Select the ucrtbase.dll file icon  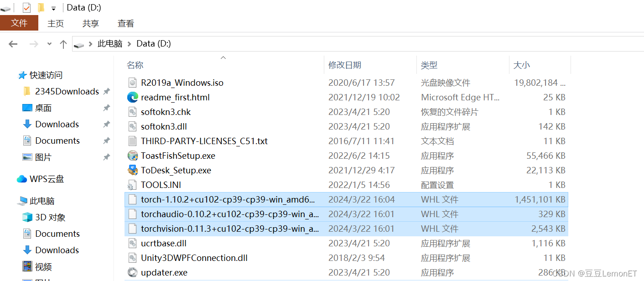click(x=132, y=243)
